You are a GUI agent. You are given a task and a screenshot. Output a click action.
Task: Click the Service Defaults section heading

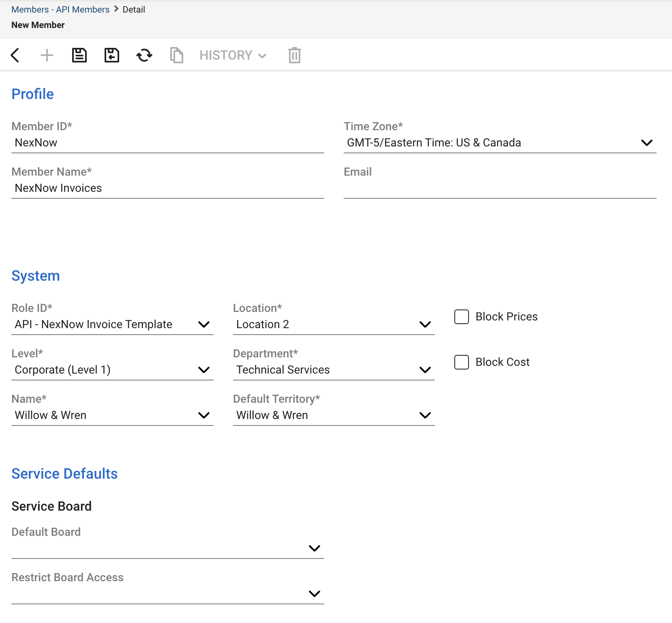click(x=64, y=474)
